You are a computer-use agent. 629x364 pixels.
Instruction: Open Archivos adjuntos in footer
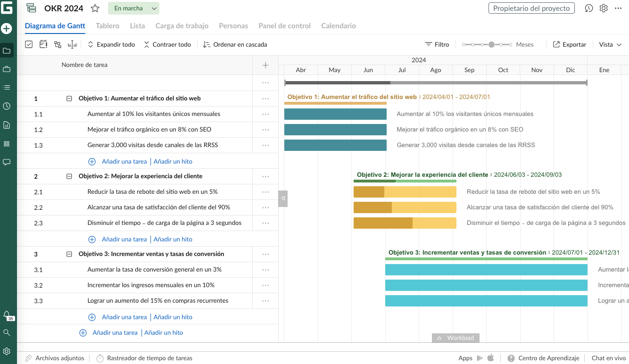tap(55, 358)
